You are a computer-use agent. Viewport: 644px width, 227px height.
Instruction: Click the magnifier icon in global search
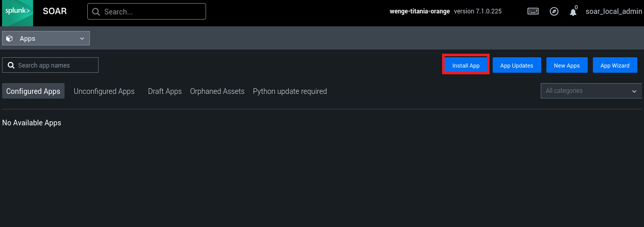pyautogui.click(x=96, y=12)
